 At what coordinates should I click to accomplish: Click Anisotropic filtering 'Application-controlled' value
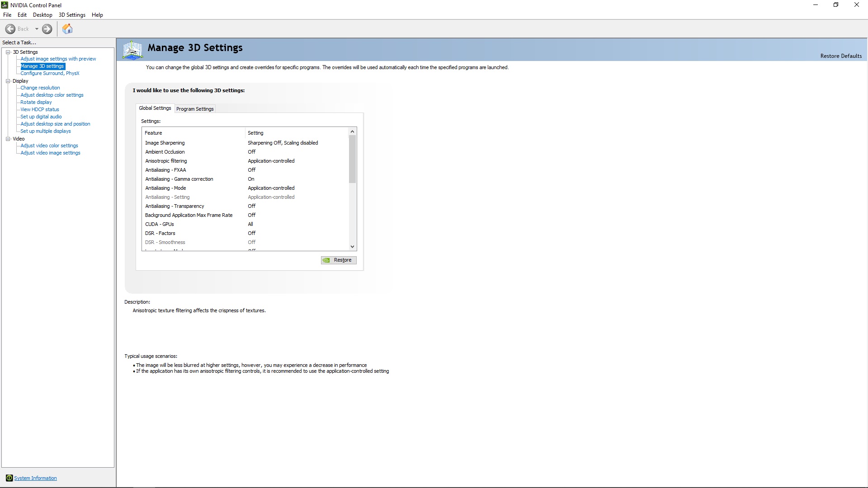[271, 161]
